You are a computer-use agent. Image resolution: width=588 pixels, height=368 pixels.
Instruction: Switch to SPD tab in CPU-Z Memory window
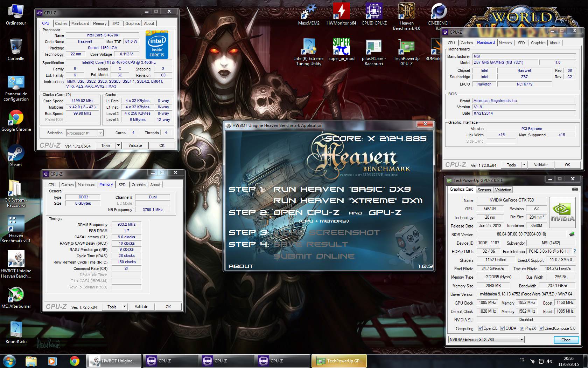(122, 185)
